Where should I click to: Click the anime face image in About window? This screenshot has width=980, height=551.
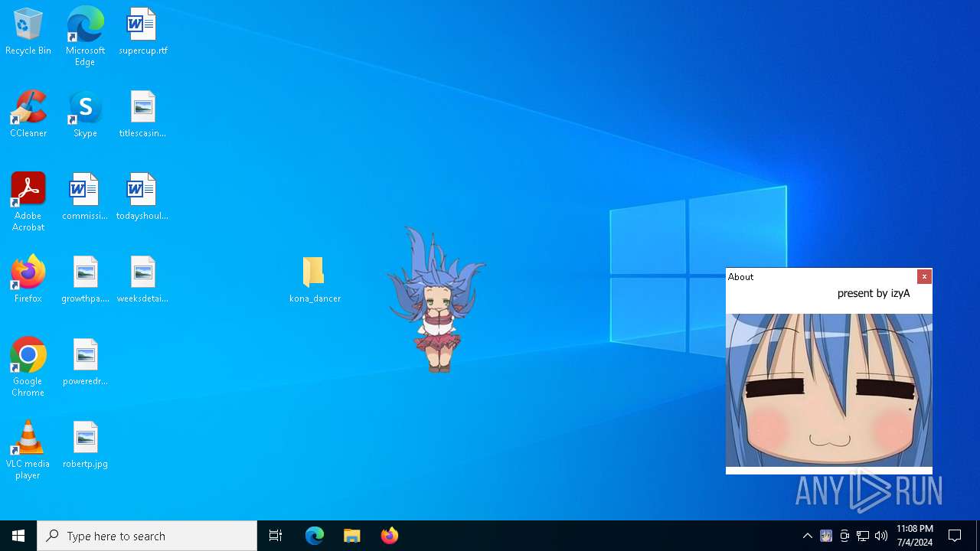coord(829,390)
